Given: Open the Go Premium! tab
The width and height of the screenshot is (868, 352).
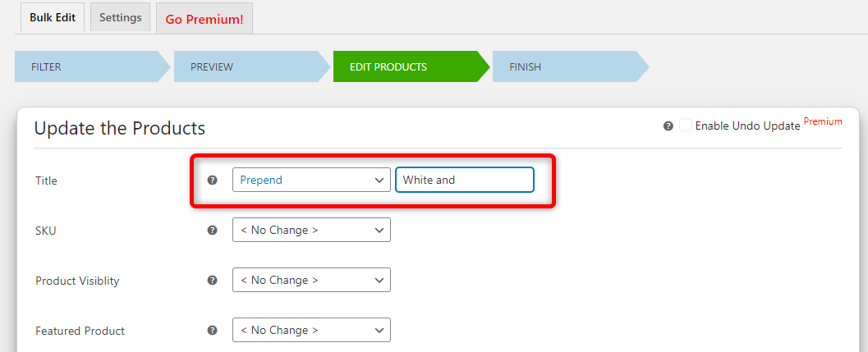Looking at the screenshot, I should pyautogui.click(x=204, y=19).
